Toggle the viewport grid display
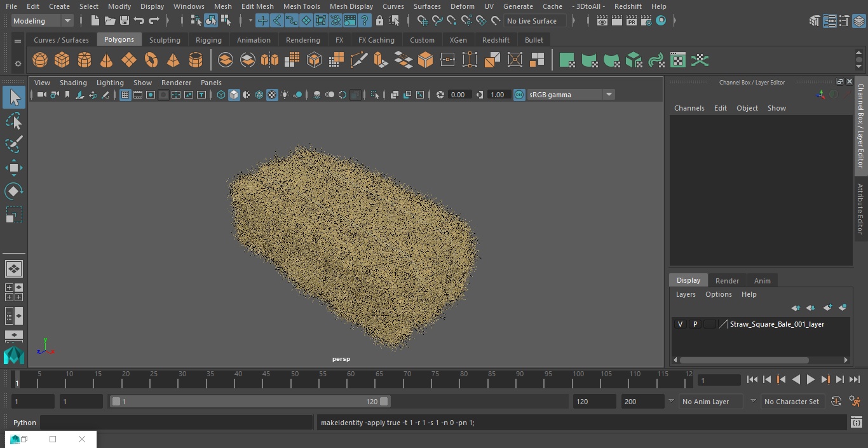This screenshot has height=448, width=868. pyautogui.click(x=125, y=95)
